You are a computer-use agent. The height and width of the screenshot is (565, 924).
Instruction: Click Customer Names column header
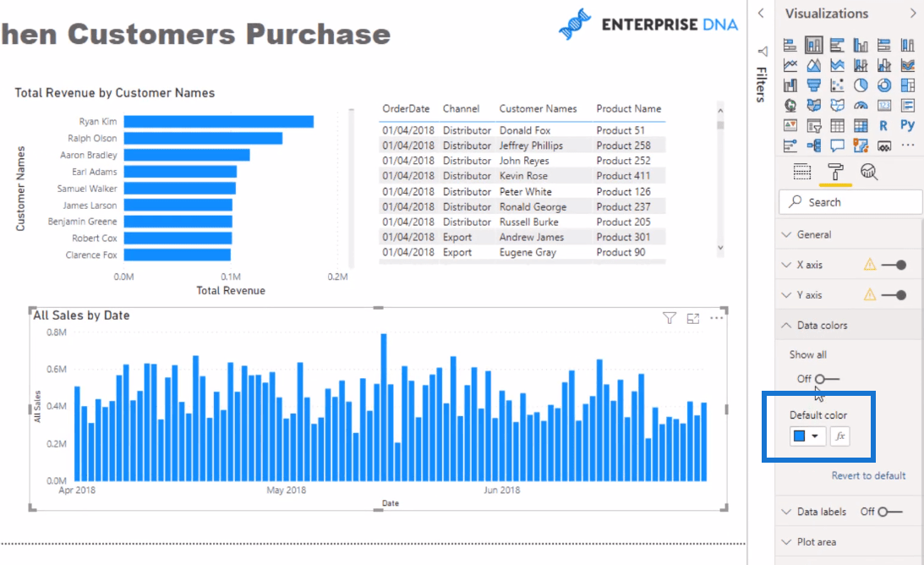point(538,108)
